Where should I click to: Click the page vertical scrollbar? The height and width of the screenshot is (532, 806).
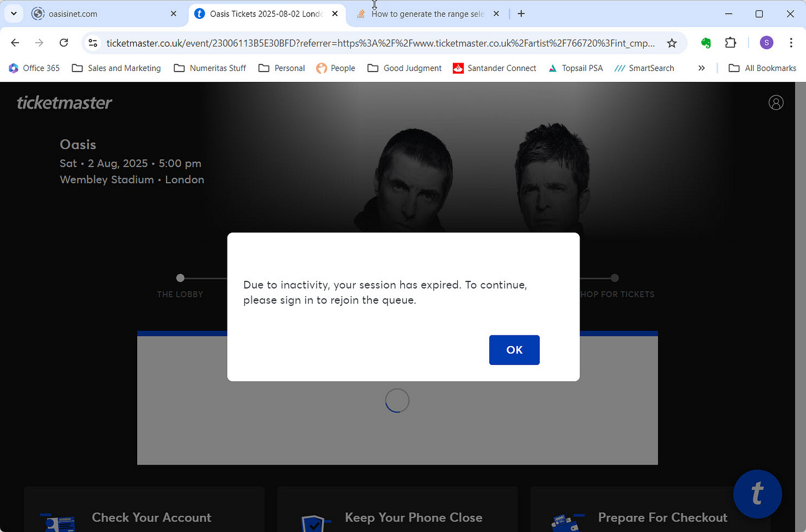tap(800, 307)
